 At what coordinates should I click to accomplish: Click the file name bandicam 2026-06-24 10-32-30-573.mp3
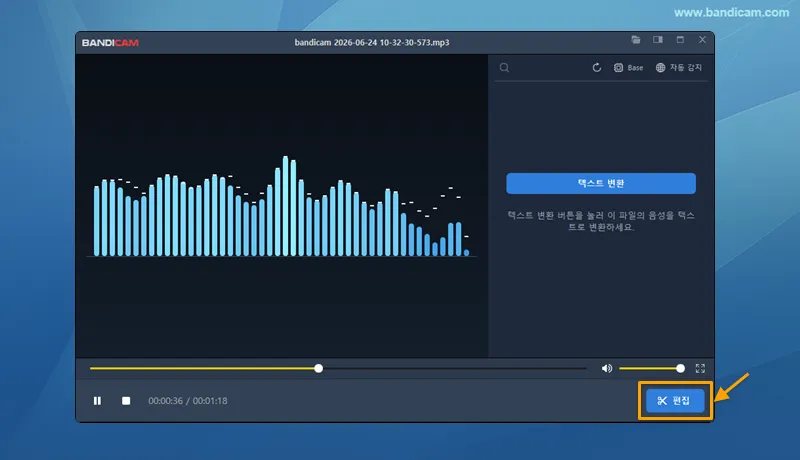pyautogui.click(x=372, y=43)
